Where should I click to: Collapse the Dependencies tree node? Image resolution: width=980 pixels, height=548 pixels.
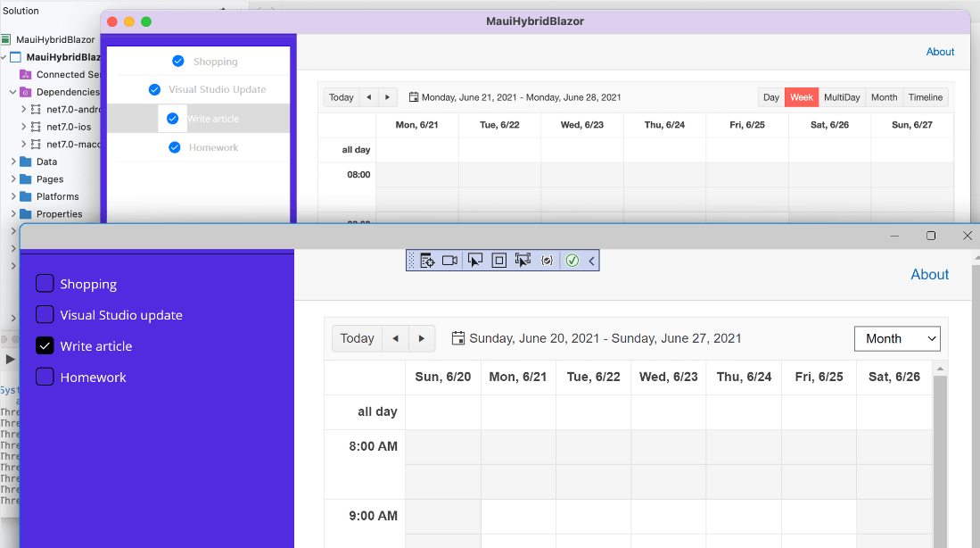coord(12,92)
